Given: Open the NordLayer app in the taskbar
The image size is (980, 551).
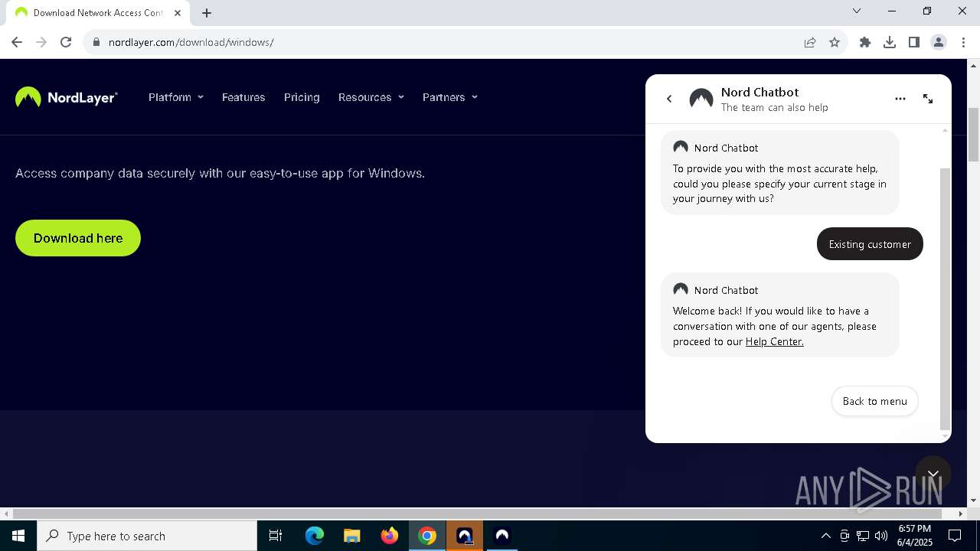Looking at the screenshot, I should [x=502, y=536].
